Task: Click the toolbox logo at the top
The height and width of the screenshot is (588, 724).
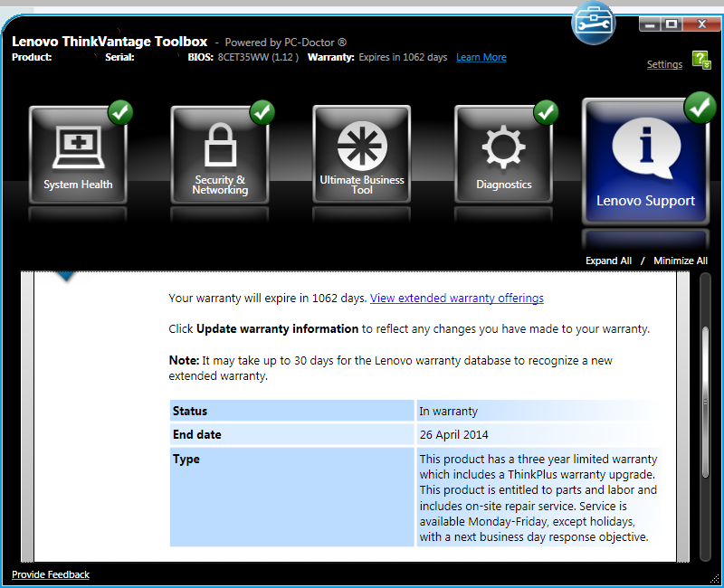Action: (594, 23)
